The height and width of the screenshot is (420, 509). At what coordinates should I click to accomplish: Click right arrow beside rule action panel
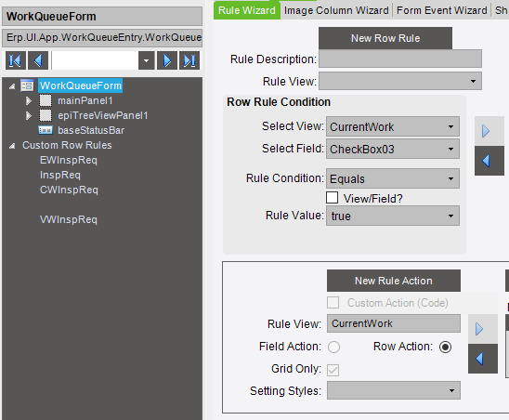483,329
